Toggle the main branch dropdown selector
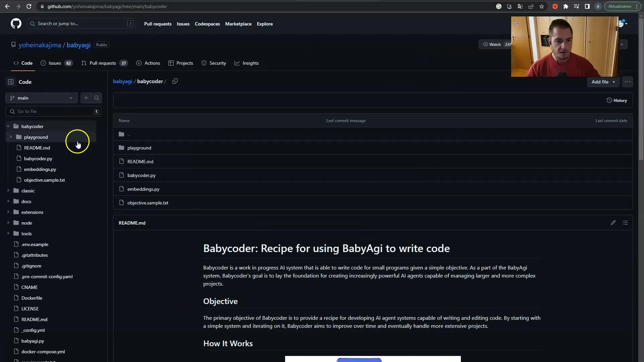The width and height of the screenshot is (644, 362). 41,98
